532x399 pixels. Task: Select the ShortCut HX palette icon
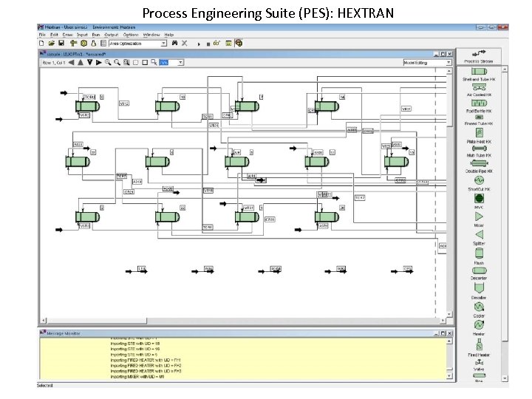[x=479, y=180]
